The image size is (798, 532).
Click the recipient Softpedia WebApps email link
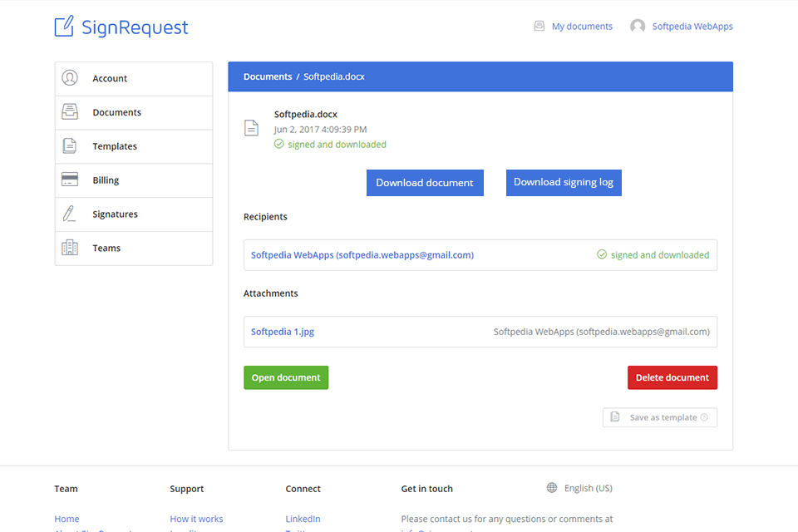click(362, 255)
